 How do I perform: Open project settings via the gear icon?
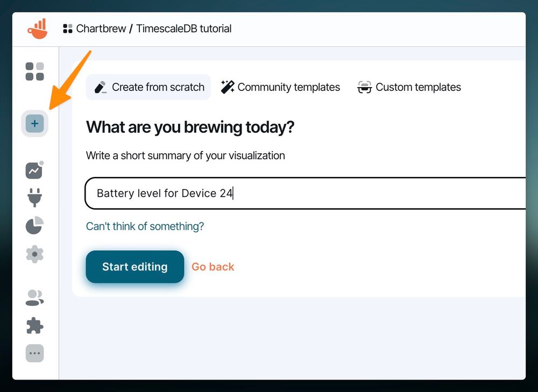coord(33,254)
